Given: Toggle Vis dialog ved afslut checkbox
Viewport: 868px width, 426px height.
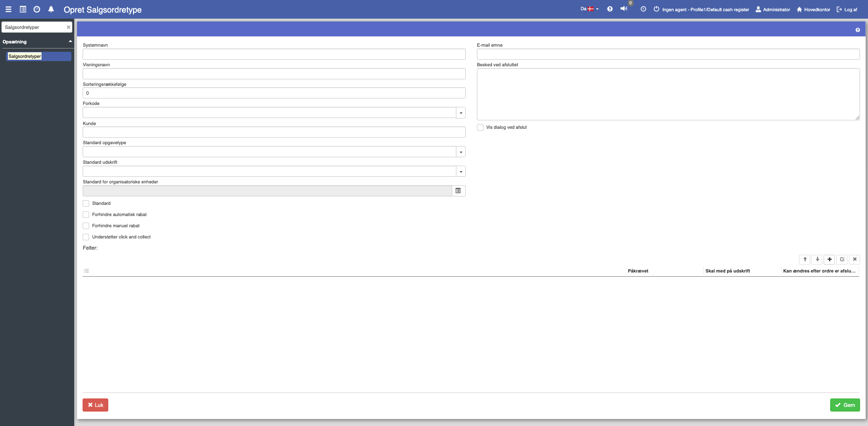Looking at the screenshot, I should tap(480, 127).
